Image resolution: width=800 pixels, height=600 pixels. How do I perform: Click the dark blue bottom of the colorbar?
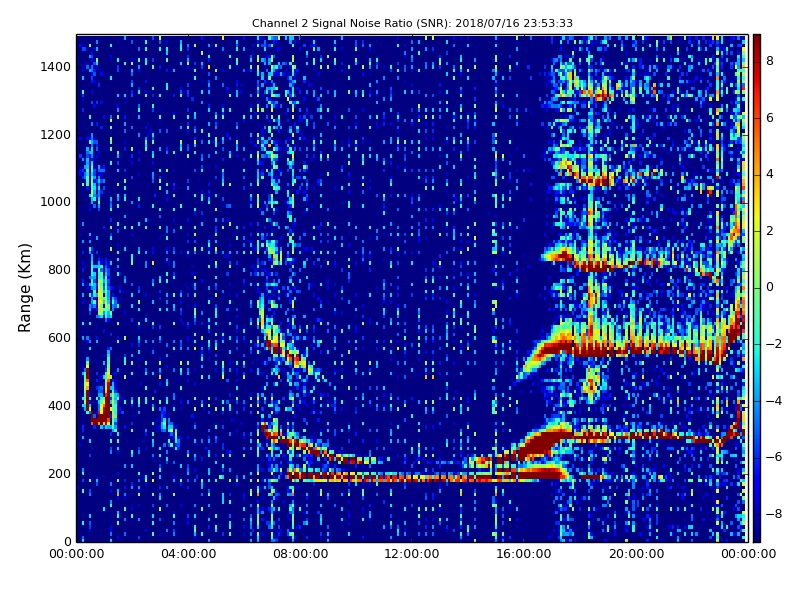(x=757, y=533)
